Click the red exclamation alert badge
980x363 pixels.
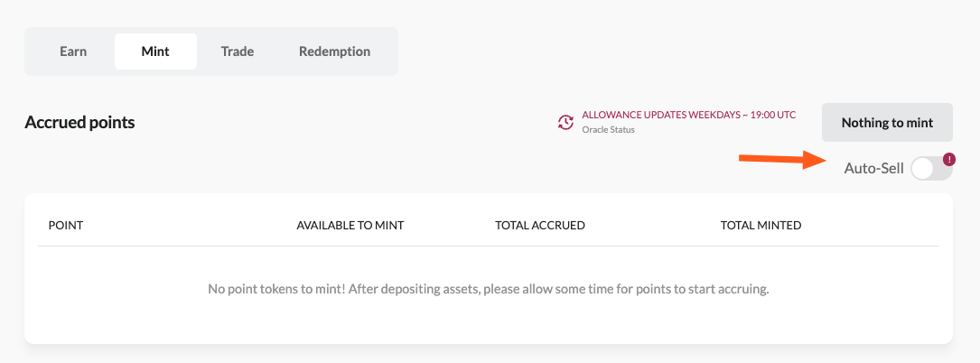948,159
